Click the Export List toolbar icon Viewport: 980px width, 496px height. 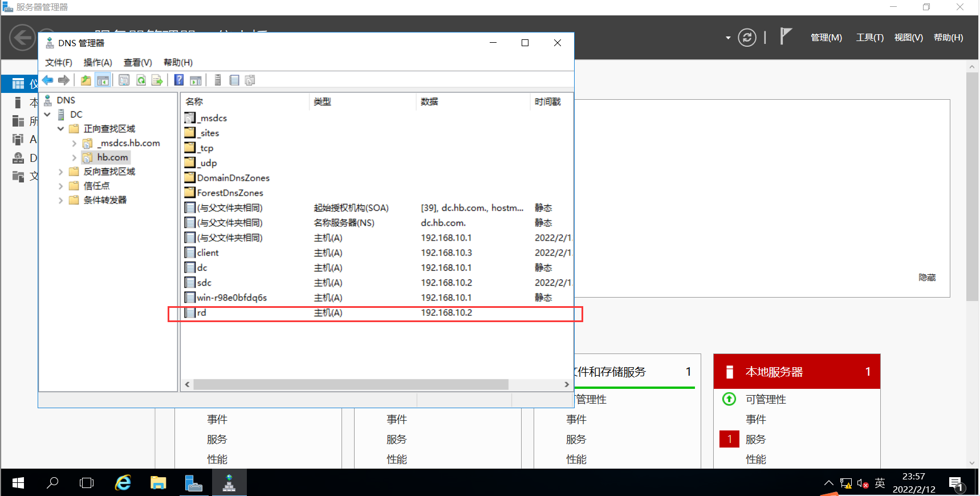(x=157, y=80)
